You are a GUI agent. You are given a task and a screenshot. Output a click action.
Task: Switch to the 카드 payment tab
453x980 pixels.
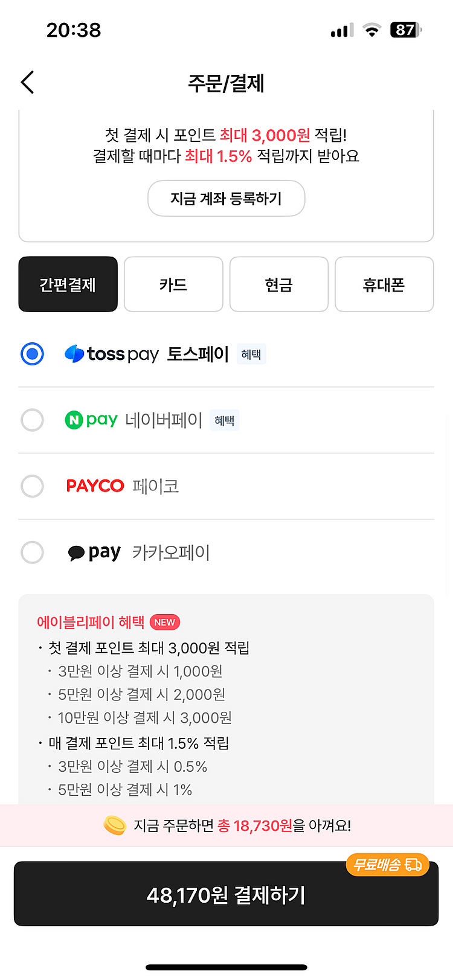[x=173, y=284]
